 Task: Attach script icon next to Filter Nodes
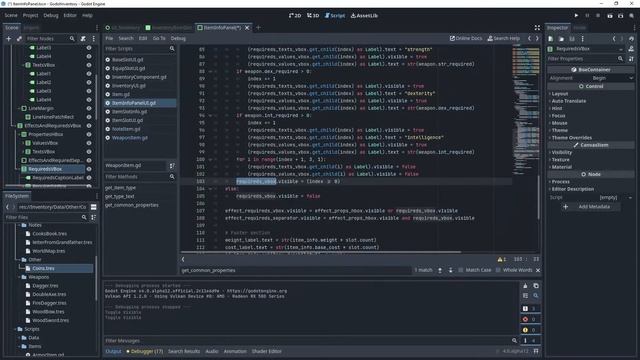click(83, 38)
